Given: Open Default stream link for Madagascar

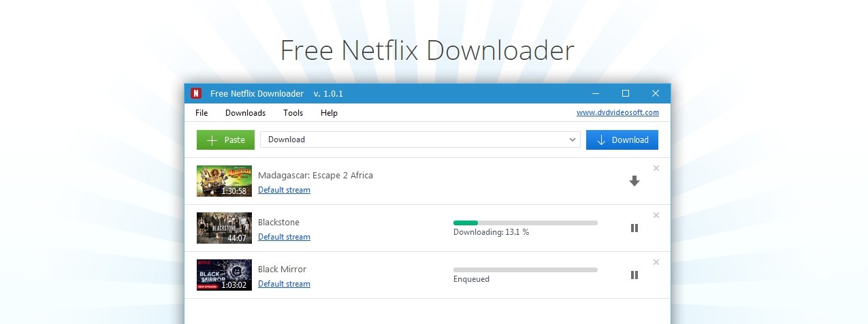Looking at the screenshot, I should point(284,190).
